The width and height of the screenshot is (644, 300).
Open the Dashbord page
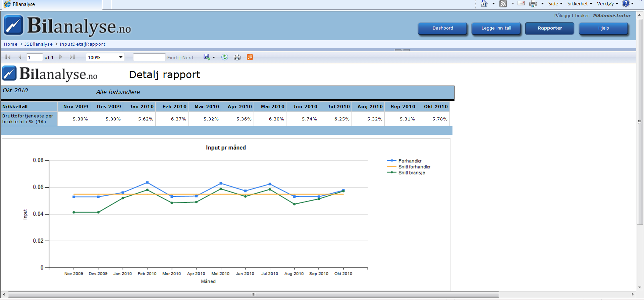click(443, 28)
